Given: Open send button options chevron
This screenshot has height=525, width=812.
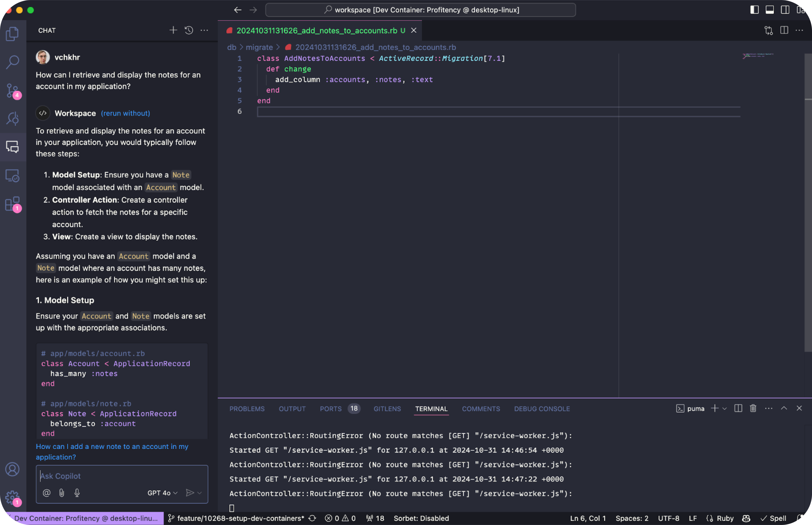Looking at the screenshot, I should coord(200,492).
